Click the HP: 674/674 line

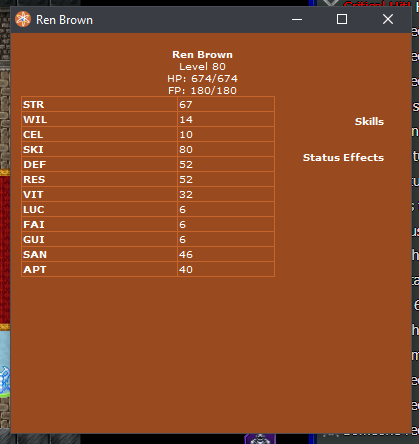coord(202,79)
